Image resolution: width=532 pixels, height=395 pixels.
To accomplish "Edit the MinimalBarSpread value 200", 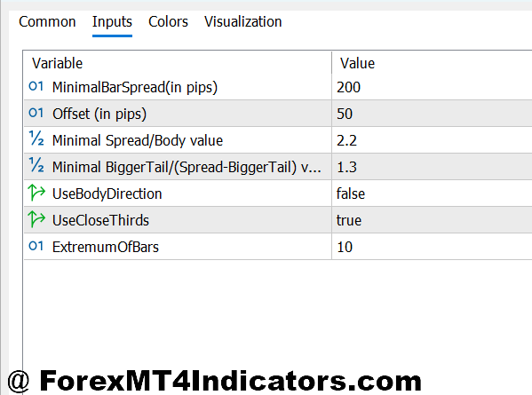I will [432, 87].
